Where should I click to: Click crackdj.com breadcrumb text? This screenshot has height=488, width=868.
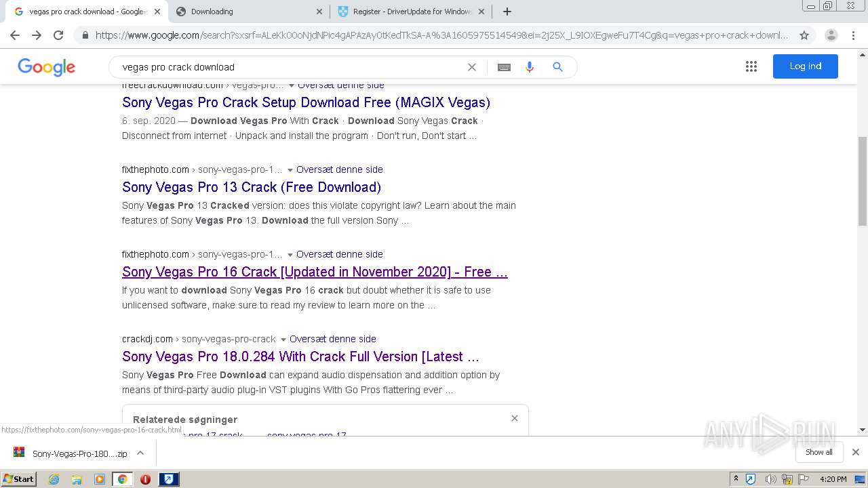pyautogui.click(x=147, y=339)
